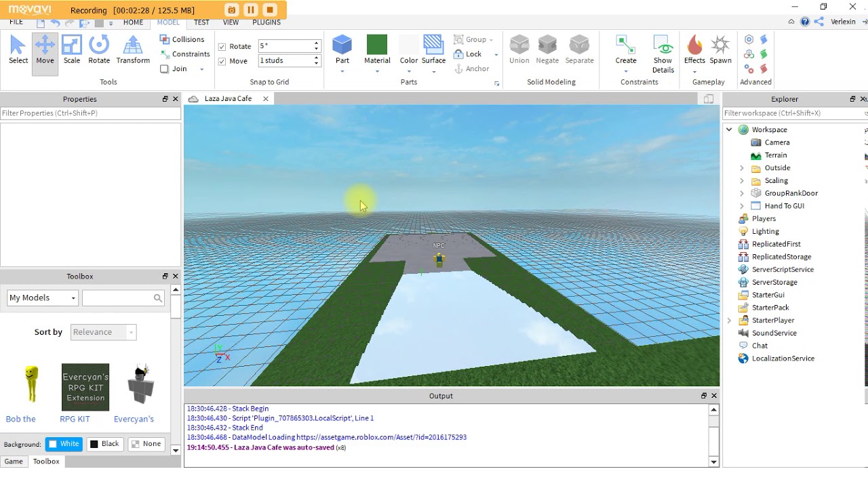This screenshot has width=868, height=488.
Task: Expand the Outside folder
Action: coord(741,168)
